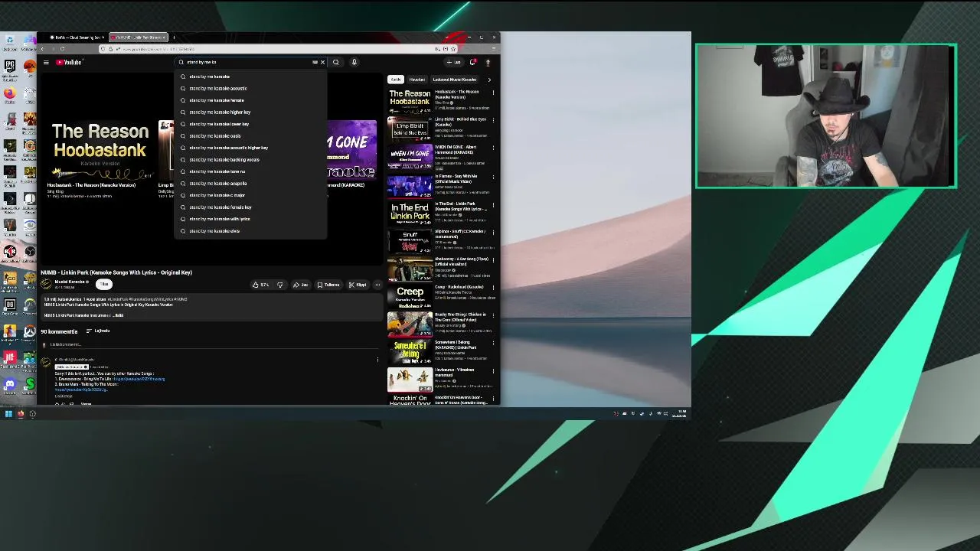Clear the search text with the X icon
980x551 pixels.
point(322,62)
